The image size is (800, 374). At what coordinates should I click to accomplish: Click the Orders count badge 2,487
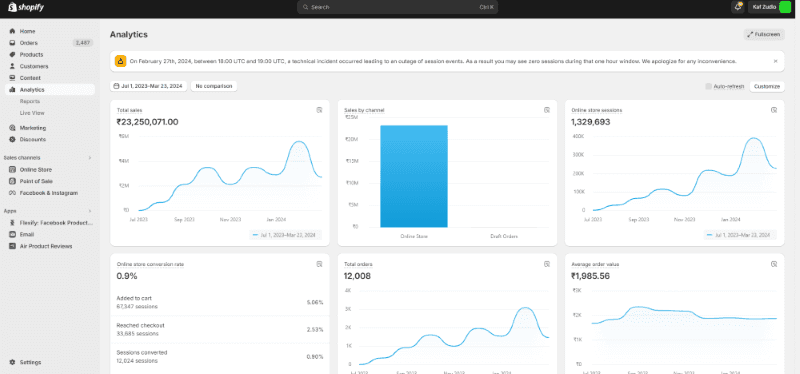click(x=83, y=43)
